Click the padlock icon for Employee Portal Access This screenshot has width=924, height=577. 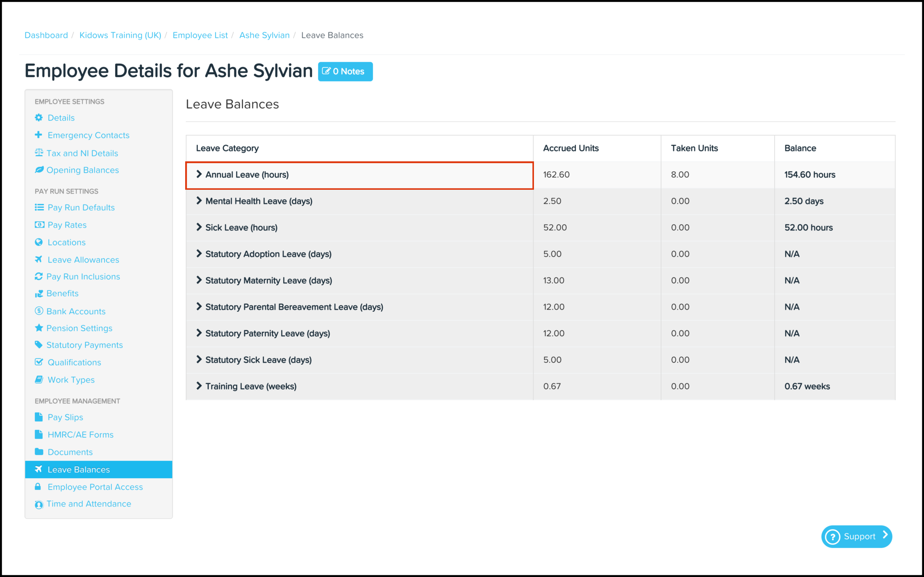(38, 487)
